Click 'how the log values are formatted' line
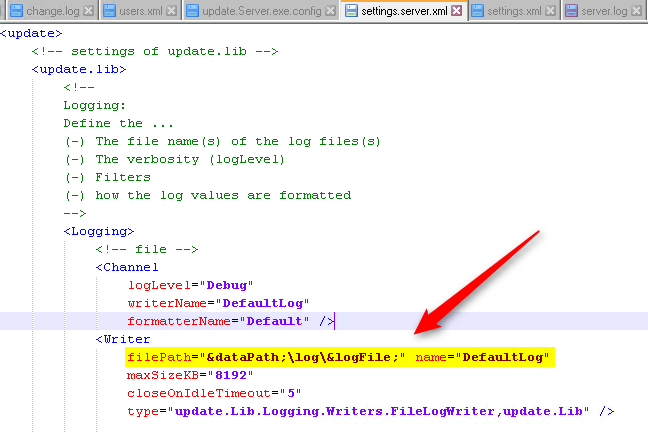This screenshot has width=648, height=432. [208, 195]
